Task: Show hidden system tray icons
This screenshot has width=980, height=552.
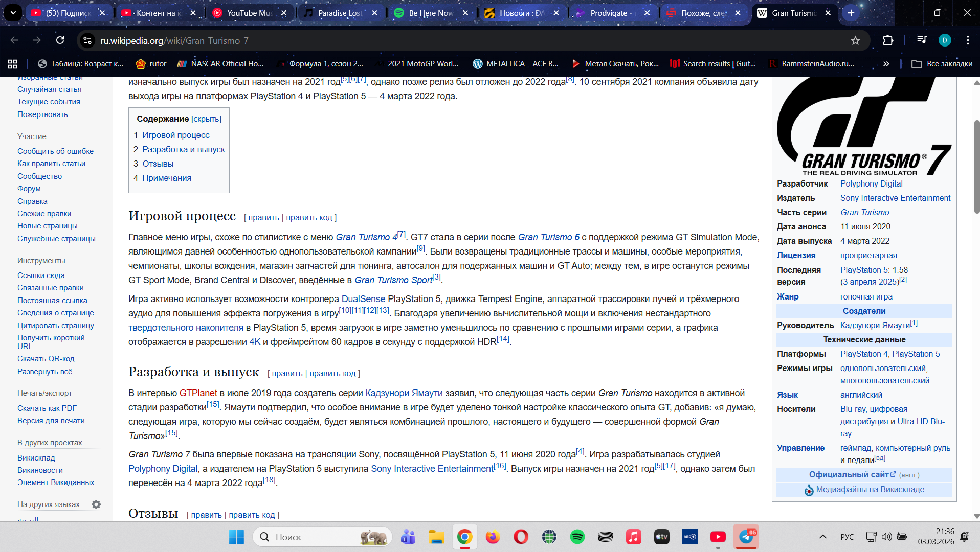Action: (x=822, y=537)
